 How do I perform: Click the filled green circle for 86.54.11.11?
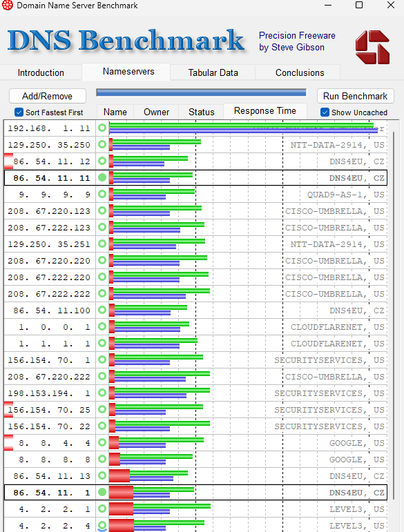click(102, 177)
